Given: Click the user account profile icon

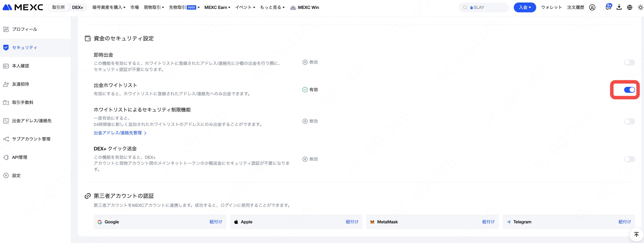Looking at the screenshot, I should pos(592,8).
